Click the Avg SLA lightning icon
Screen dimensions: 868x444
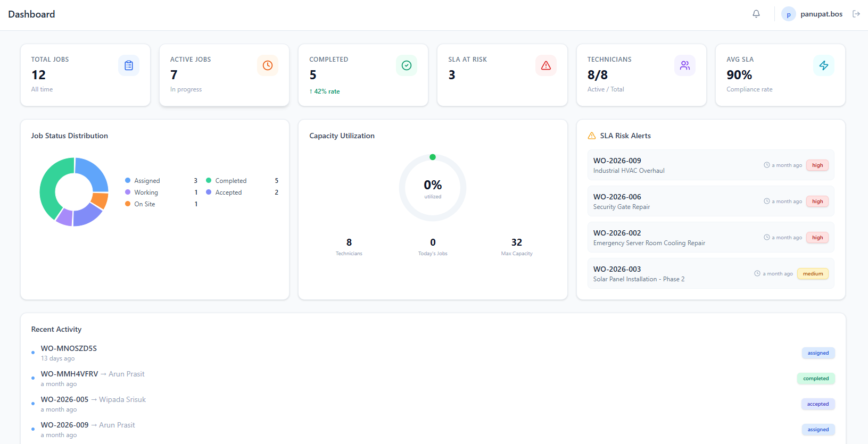coord(824,65)
